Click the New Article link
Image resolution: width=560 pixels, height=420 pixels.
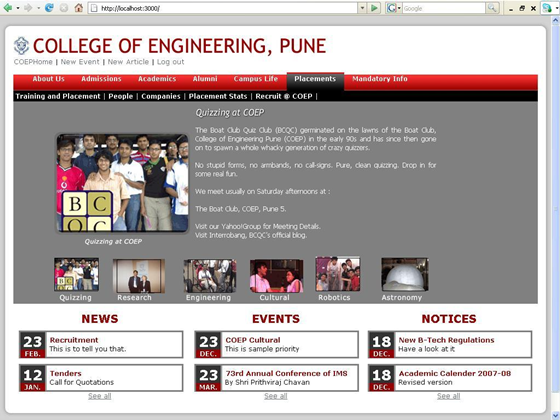point(128,62)
